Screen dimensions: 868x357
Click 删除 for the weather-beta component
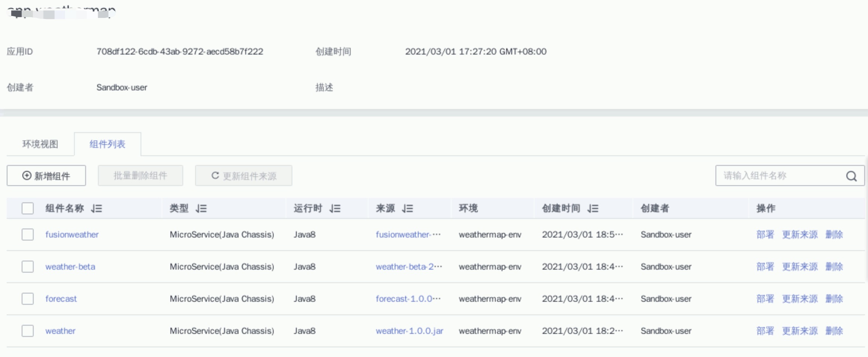834,267
